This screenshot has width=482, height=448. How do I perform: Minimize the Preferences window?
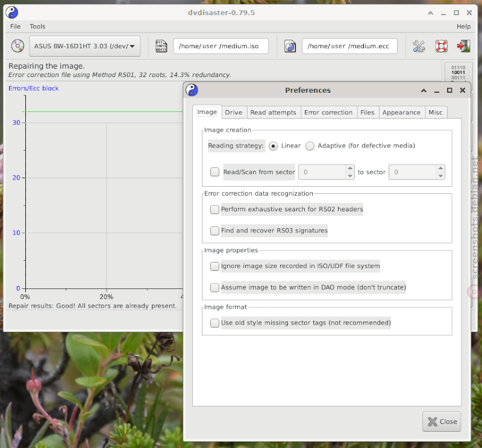click(436, 90)
